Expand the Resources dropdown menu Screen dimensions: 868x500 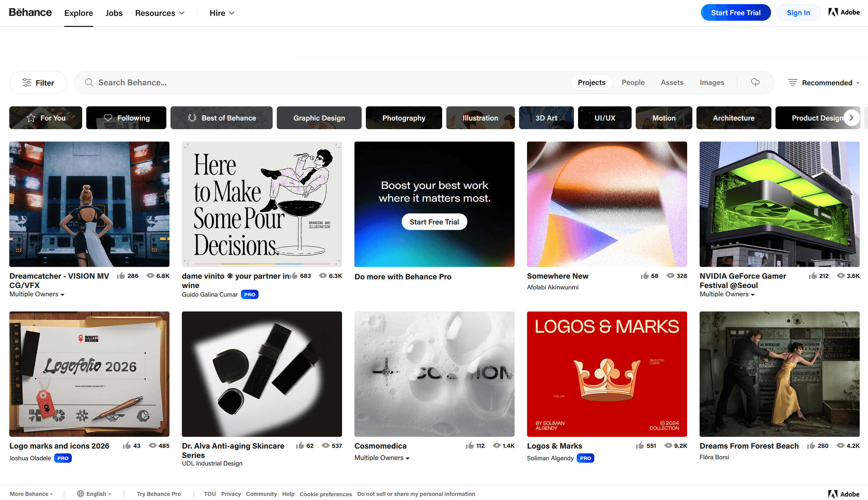pyautogui.click(x=159, y=13)
